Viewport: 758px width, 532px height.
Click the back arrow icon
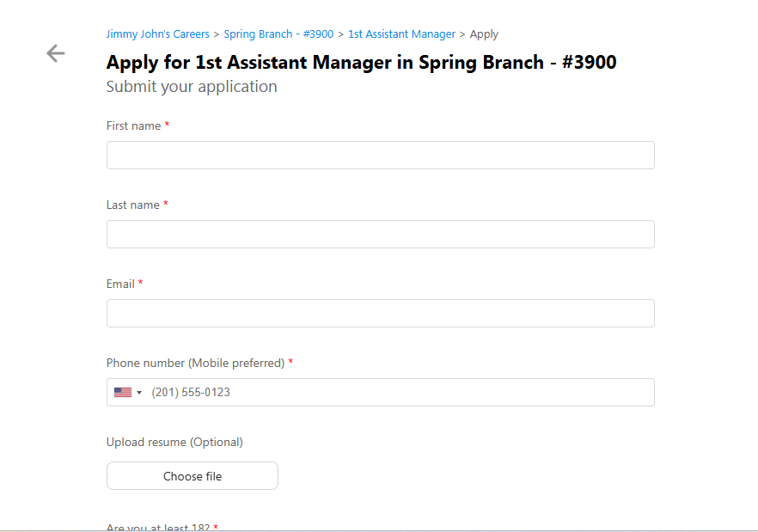pos(56,53)
